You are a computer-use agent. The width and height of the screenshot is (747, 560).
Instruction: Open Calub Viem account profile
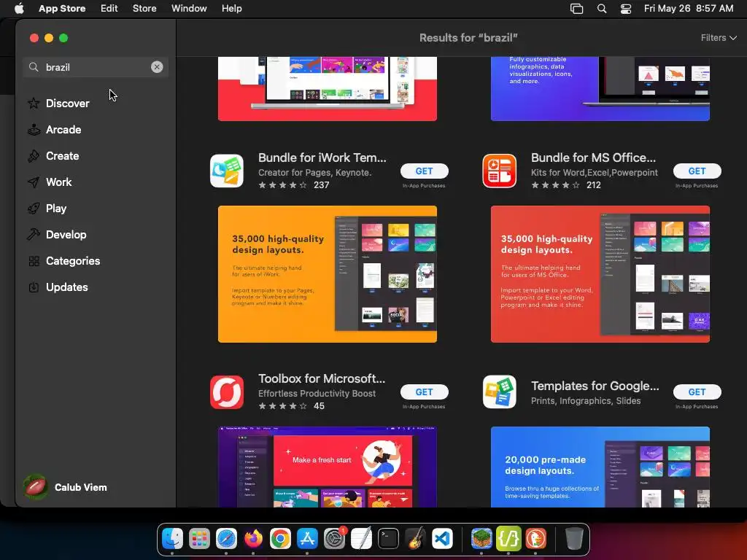(x=66, y=487)
